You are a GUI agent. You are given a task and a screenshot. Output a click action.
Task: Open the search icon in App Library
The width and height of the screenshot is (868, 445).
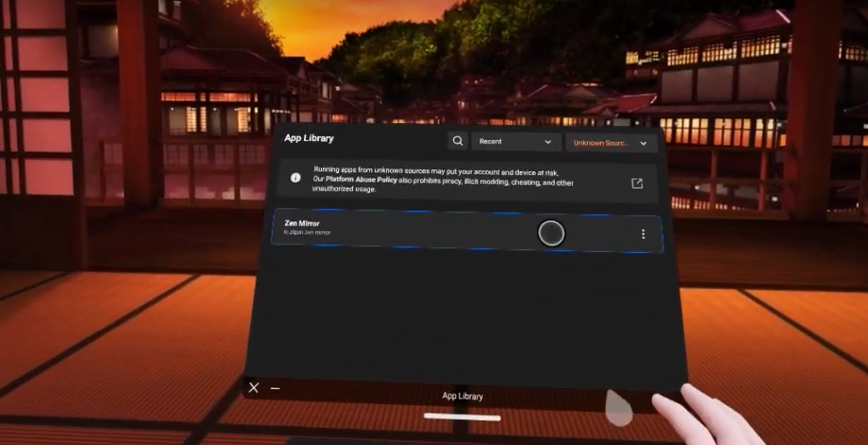(458, 141)
